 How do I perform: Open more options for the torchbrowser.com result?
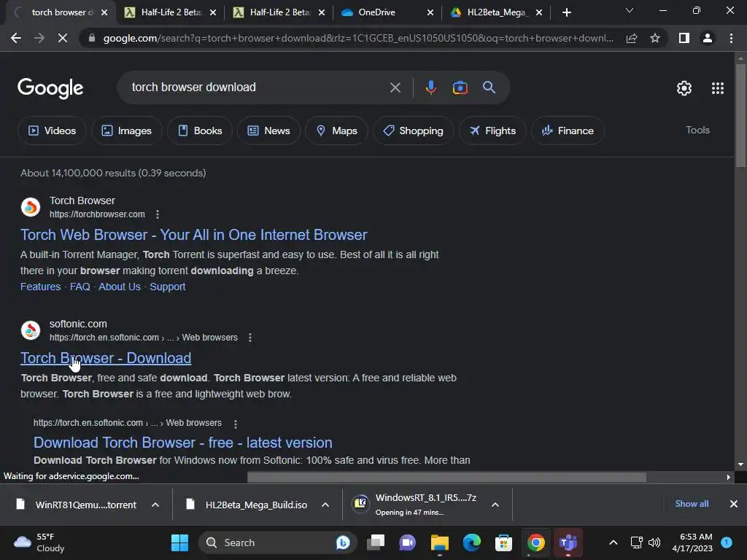pos(158,214)
